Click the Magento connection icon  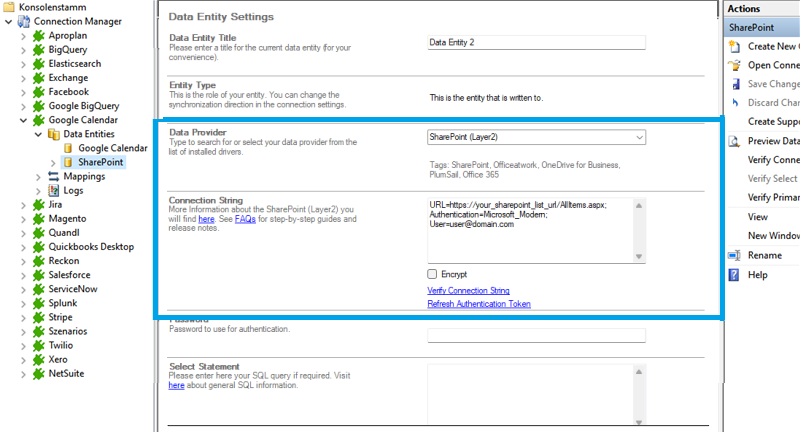(39, 219)
